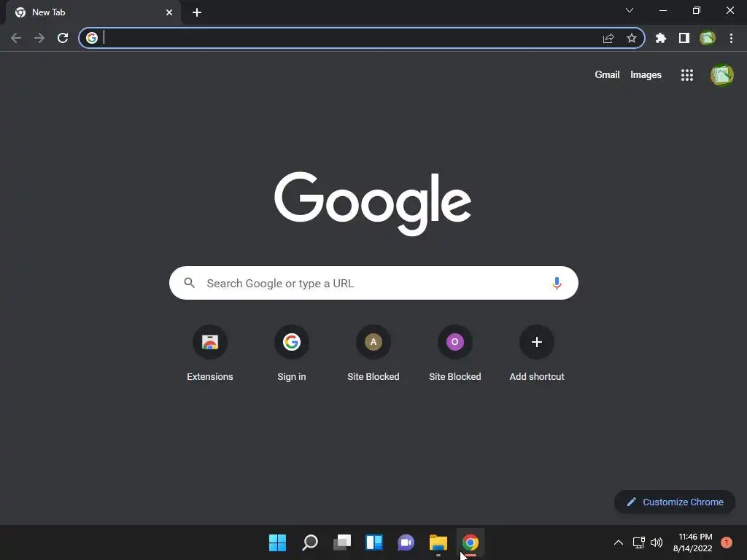Reload the page with the refresh icon

[x=63, y=38]
